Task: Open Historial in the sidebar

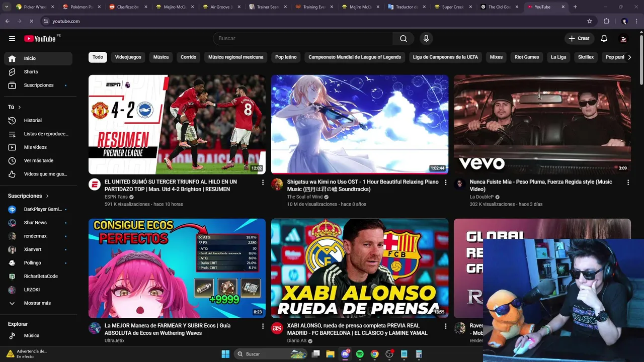Action: pos(38,121)
